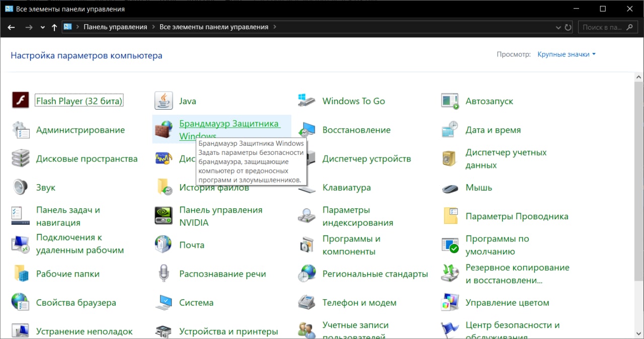Click the Параметры индексирования icon
The width and height of the screenshot is (644, 339).
pos(307,216)
